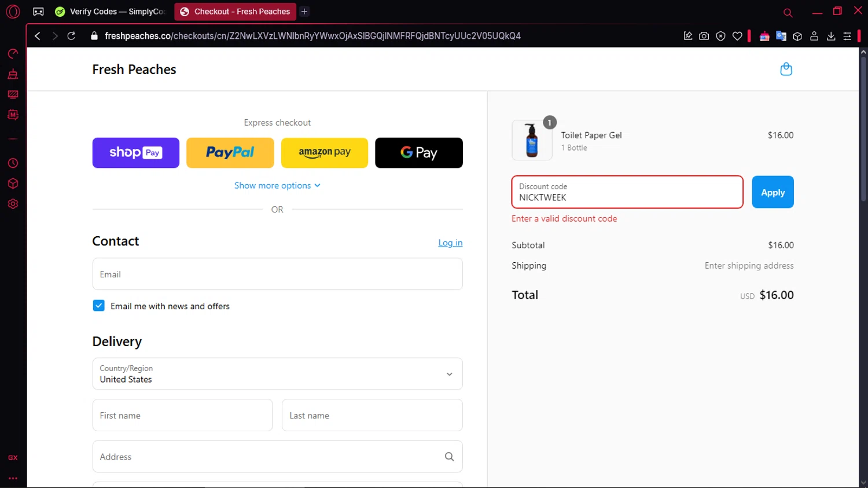Open the striped monitor icon in sidebar

tap(13, 94)
